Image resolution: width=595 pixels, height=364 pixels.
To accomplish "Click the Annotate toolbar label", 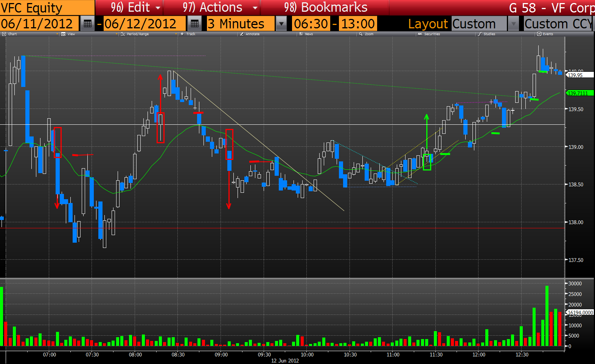I will (253, 34).
